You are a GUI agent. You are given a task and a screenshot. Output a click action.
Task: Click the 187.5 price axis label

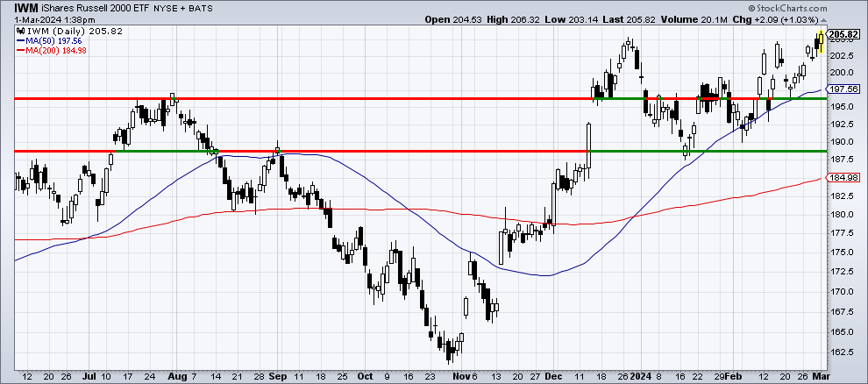840,160
